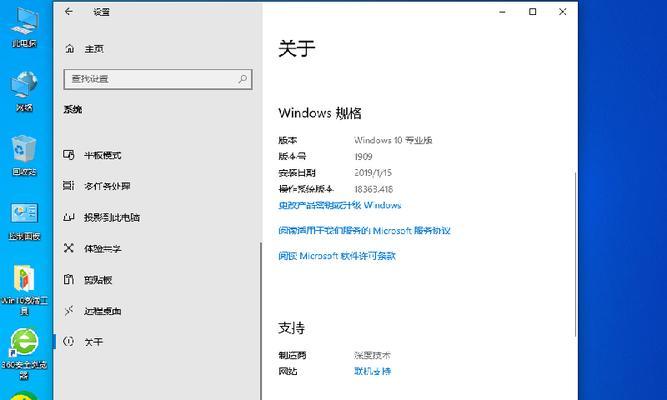Close the Settings window
Viewport: 667px width, 400px height.
[x=562, y=12]
